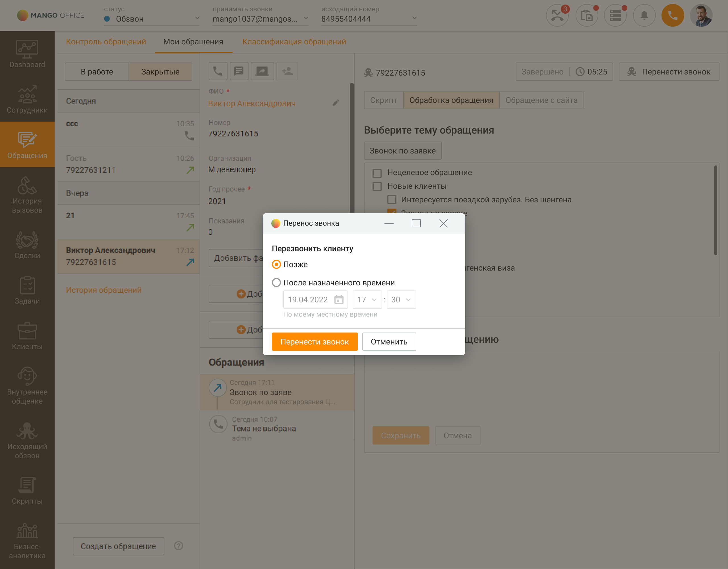Open Исходящий обзвон in sidebar
The image size is (728, 569).
pyautogui.click(x=27, y=441)
